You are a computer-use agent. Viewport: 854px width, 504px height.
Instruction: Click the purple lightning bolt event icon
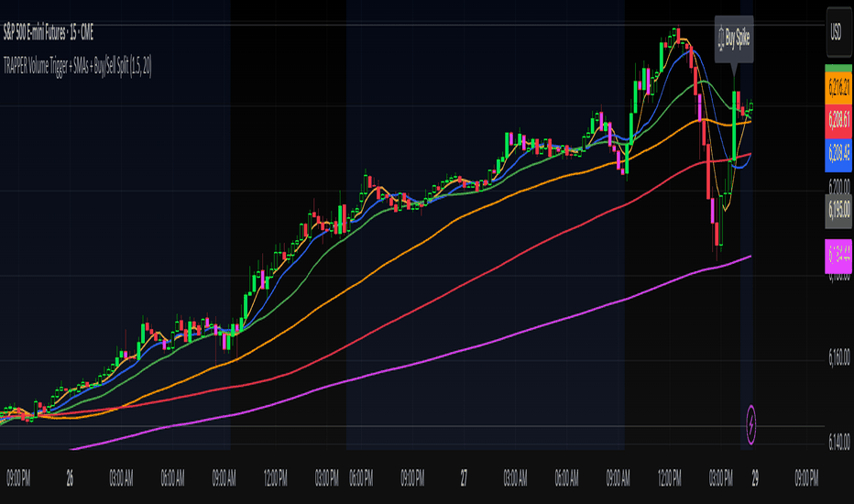751,424
